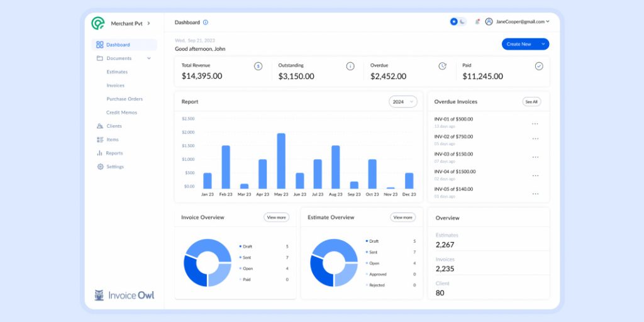Switch to dark mode with moon toggle
This screenshot has width=644, height=322.
[x=463, y=21]
